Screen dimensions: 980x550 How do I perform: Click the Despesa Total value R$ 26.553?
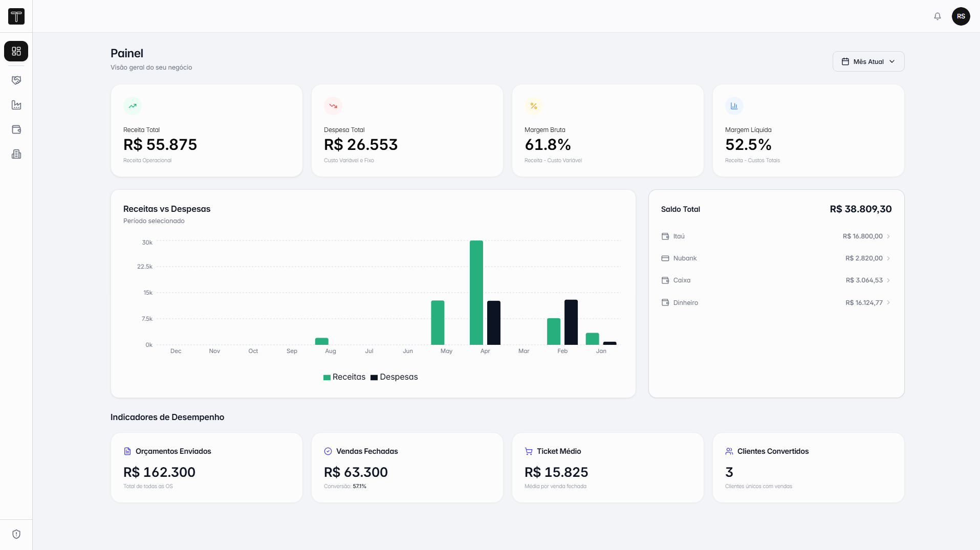361,145
